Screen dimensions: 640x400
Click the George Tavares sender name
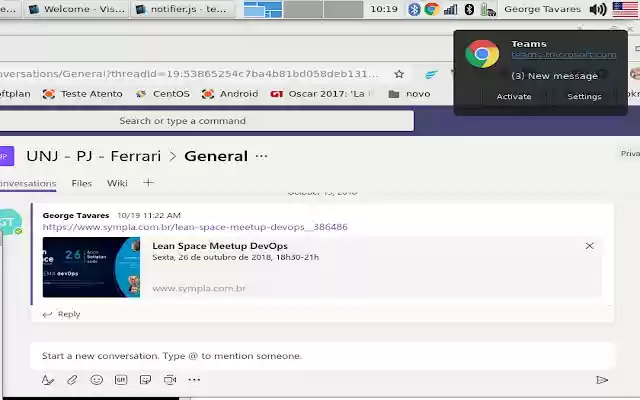click(x=76, y=215)
